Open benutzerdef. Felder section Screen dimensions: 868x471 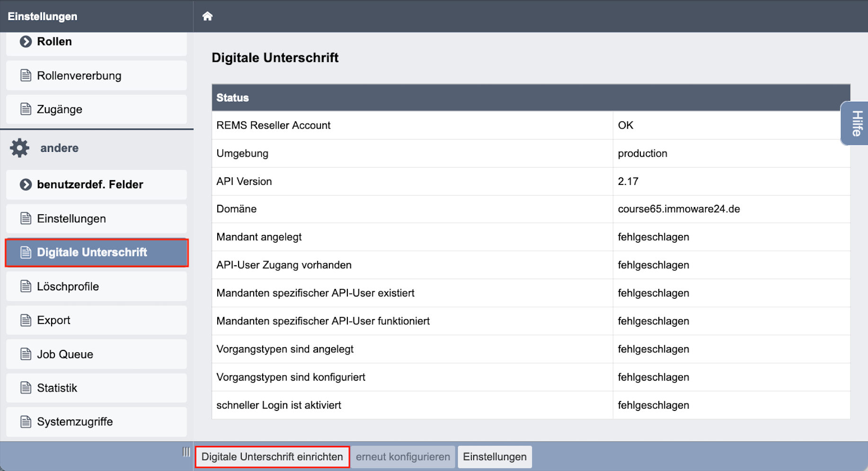coord(97,184)
